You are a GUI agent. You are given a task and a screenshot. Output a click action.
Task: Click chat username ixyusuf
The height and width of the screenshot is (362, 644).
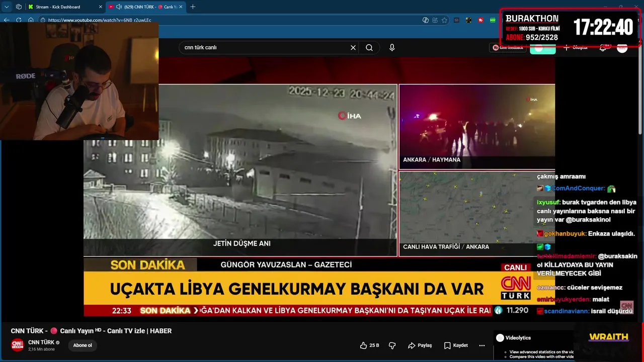pos(548,202)
